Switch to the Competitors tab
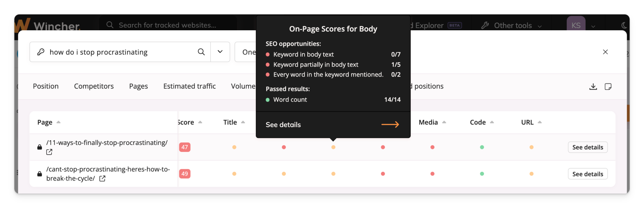This screenshot has width=644, height=208. click(x=93, y=86)
